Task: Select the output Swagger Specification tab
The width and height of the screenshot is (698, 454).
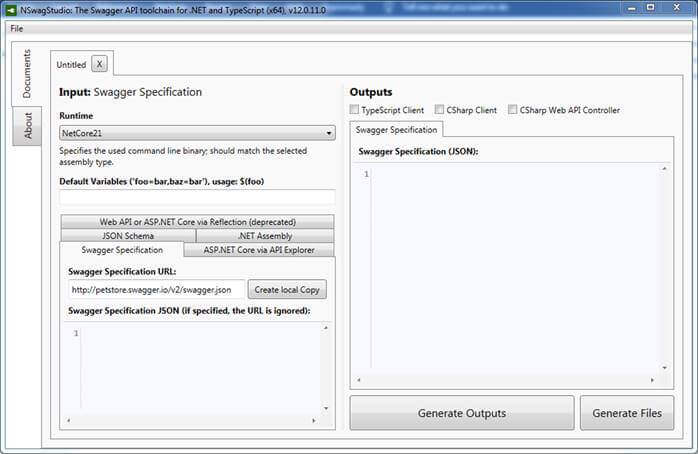Action: coord(396,130)
